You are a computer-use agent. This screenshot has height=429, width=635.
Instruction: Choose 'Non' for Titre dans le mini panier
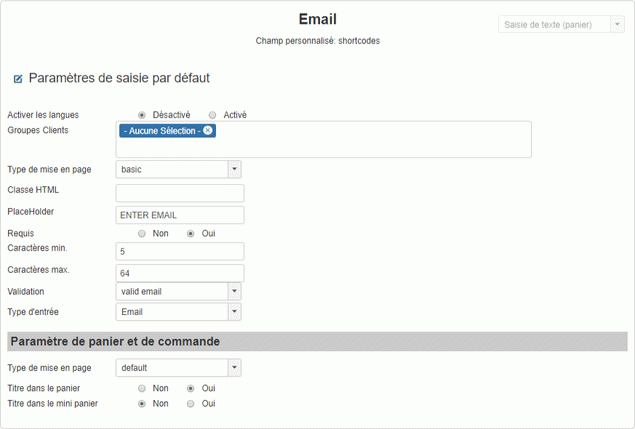[142, 404]
